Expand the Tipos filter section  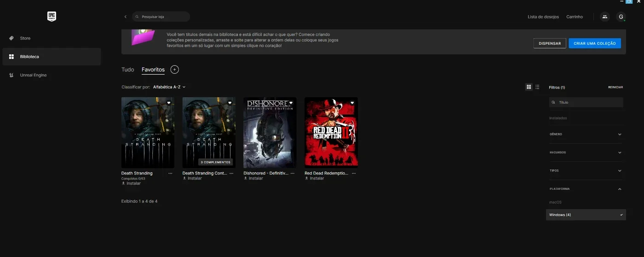(586, 170)
